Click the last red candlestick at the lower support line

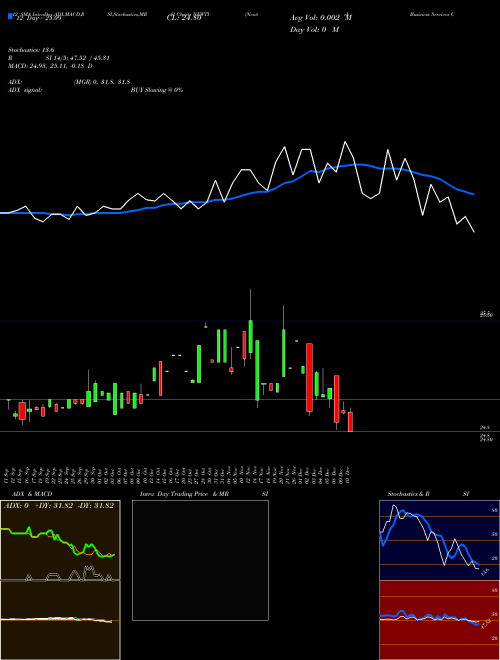coord(350,422)
